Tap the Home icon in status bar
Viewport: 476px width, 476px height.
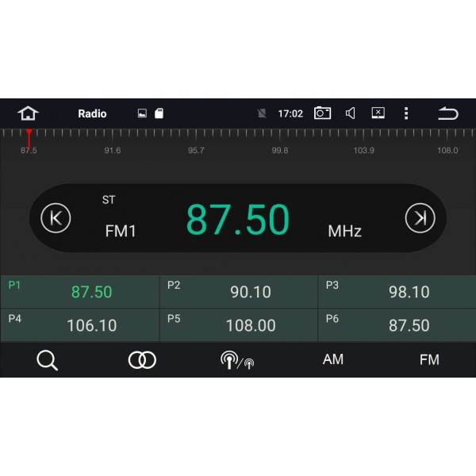(x=28, y=113)
